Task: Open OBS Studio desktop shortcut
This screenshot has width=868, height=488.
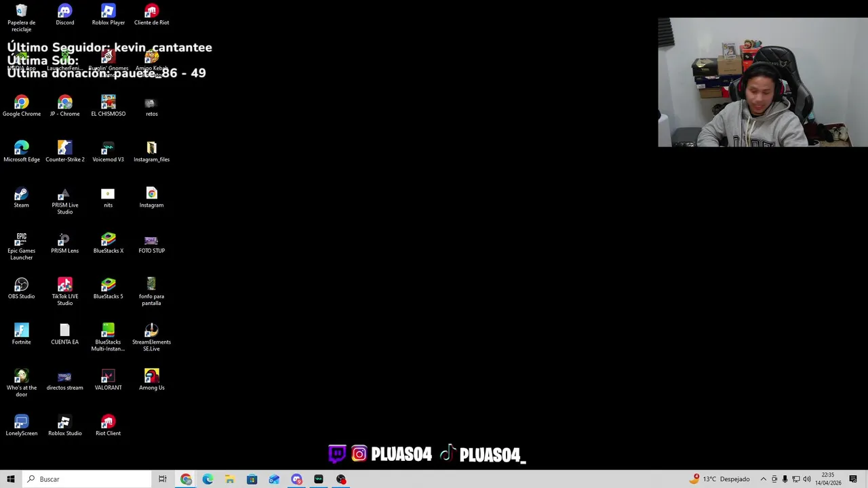Action: 21,288
